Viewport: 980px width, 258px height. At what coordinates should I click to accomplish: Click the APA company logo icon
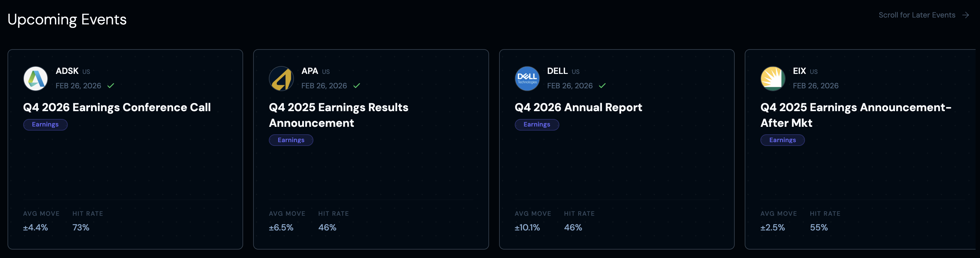281,79
